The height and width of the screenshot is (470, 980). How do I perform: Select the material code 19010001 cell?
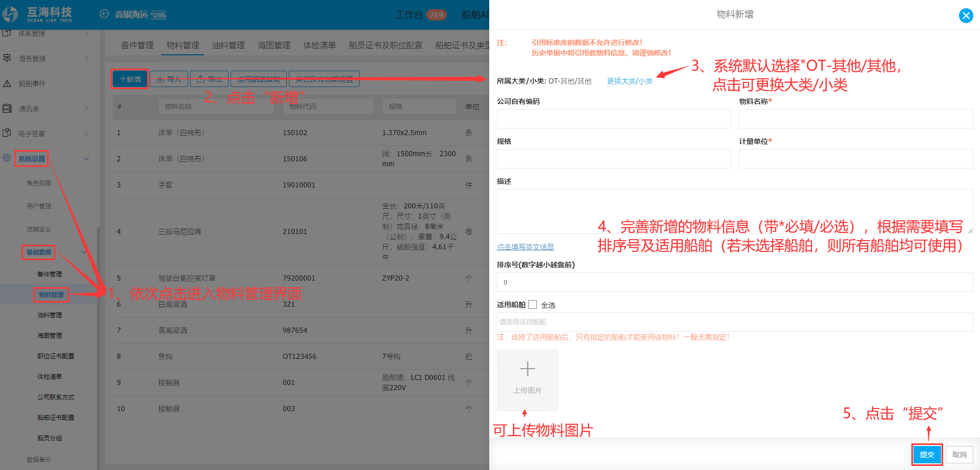click(299, 185)
